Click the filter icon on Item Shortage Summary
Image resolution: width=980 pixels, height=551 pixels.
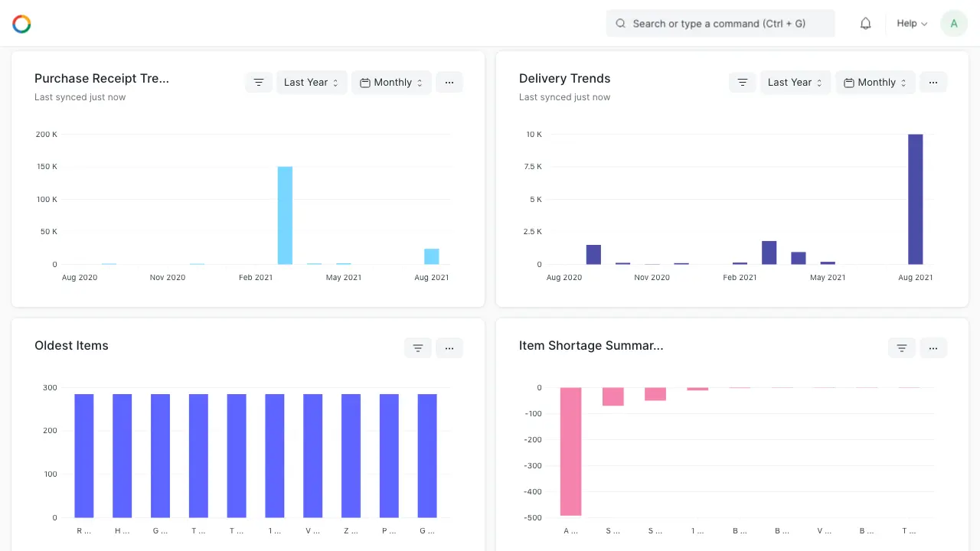pyautogui.click(x=901, y=347)
